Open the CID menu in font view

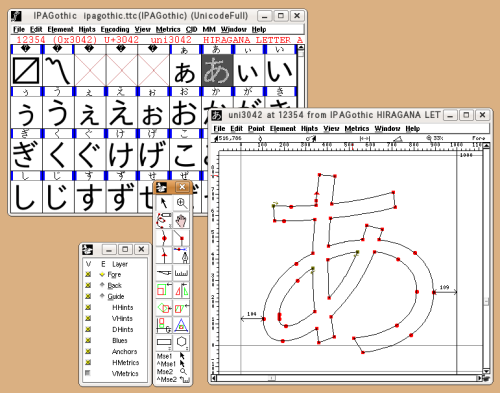click(191, 29)
